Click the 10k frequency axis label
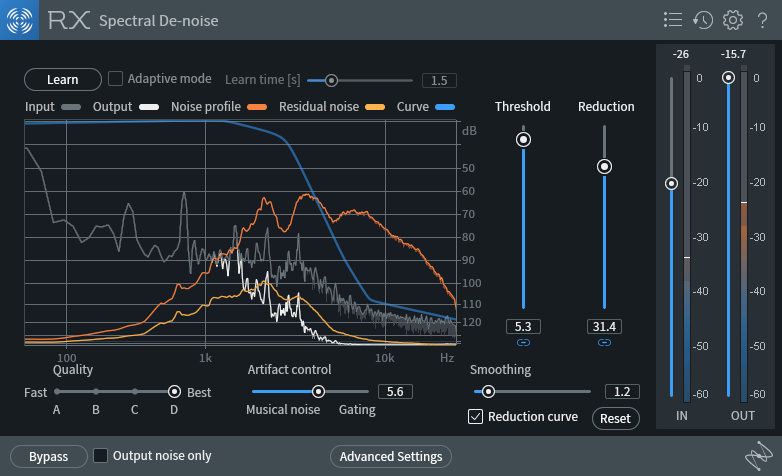 point(385,358)
